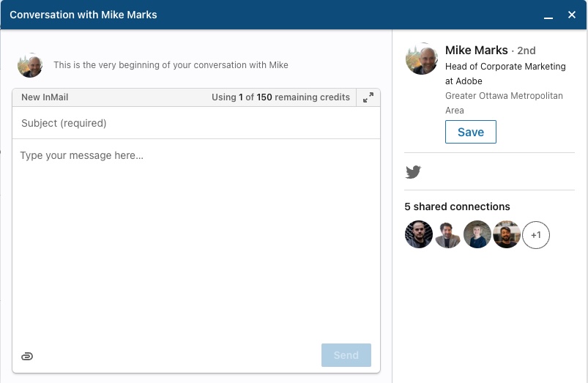Click the Subject (required) field

(196, 123)
